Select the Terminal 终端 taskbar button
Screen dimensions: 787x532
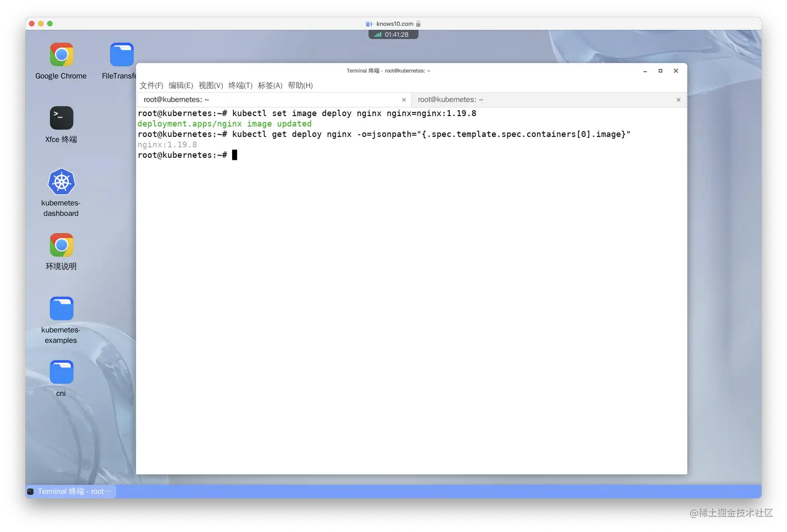(x=70, y=491)
